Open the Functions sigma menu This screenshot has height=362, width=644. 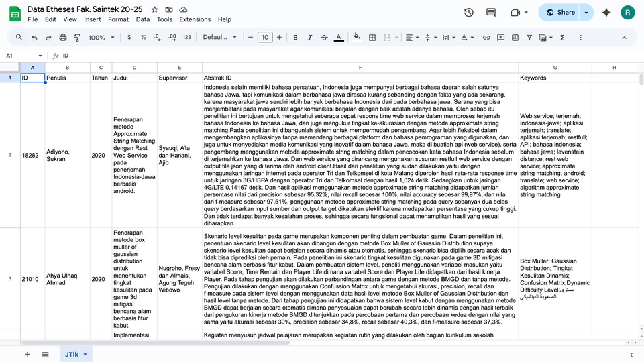click(x=562, y=38)
